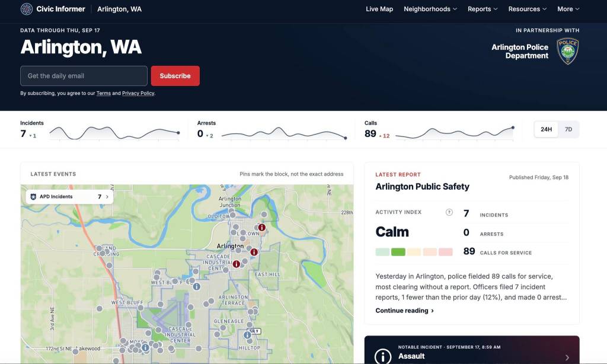Click the Assault notable incident title
Image resolution: width=607 pixels, height=364 pixels.
[x=411, y=356]
